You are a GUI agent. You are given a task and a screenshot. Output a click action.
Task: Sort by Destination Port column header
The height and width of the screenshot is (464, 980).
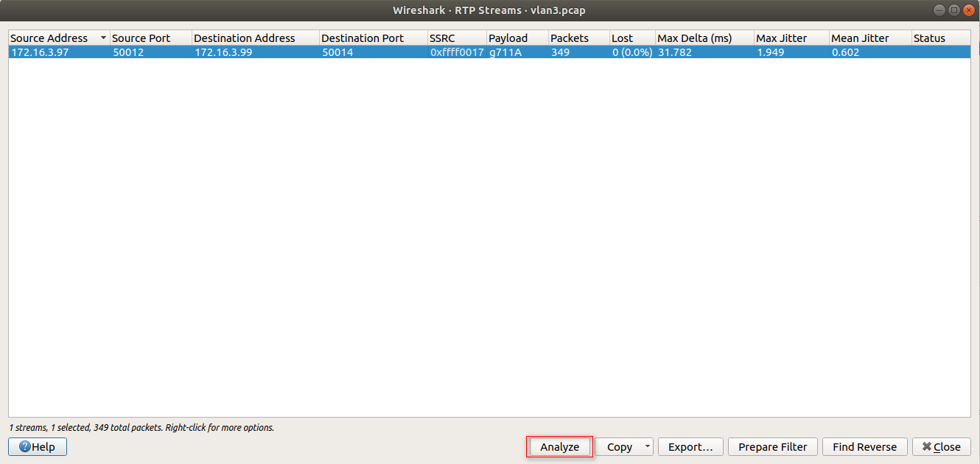pyautogui.click(x=374, y=38)
